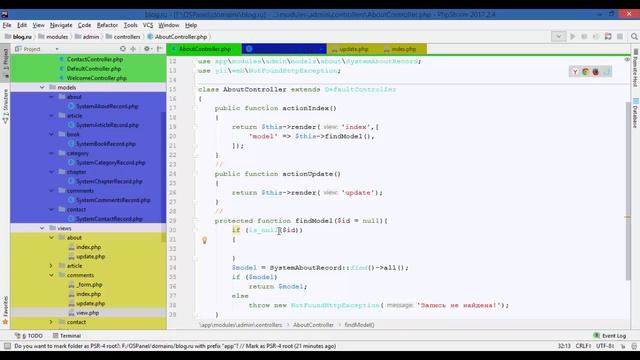Image resolution: width=640 pixels, height=360 pixels.
Task: Toggle the Structure tool window side tab
Action: click(x=5, y=106)
